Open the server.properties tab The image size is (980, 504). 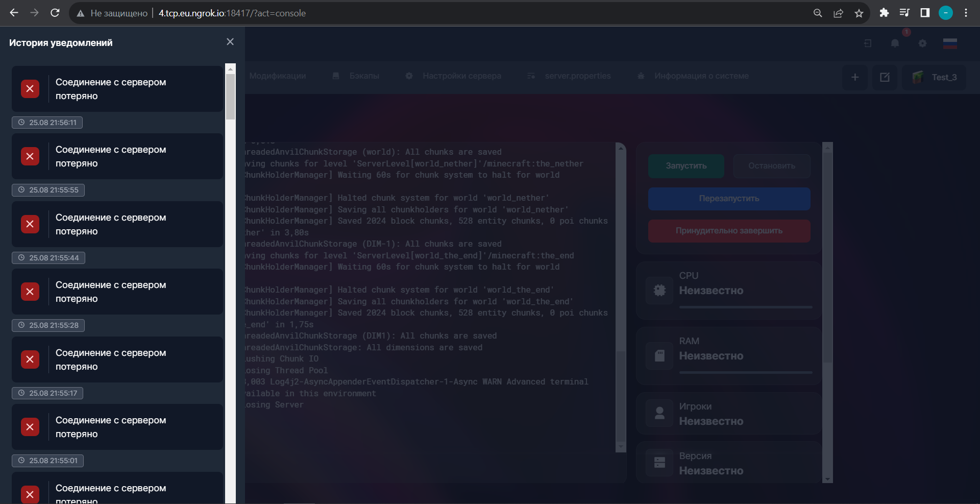coord(578,76)
